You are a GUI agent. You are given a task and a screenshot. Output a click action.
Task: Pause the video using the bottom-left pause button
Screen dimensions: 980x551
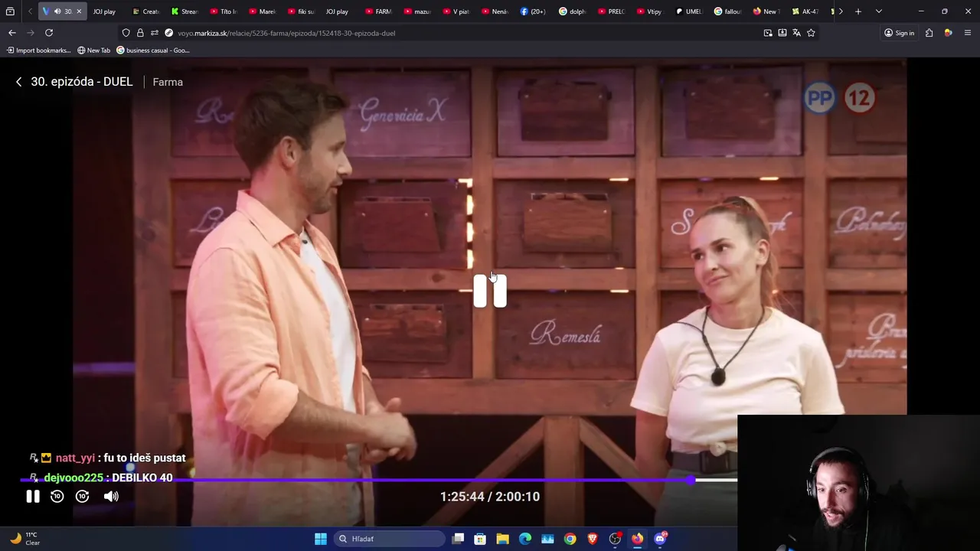tap(33, 497)
